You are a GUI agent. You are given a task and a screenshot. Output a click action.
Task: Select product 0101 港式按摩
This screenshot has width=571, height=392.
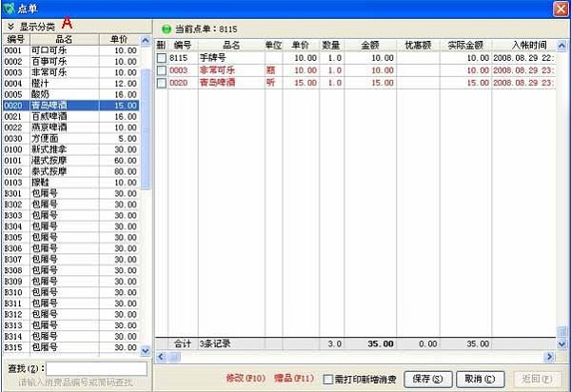click(71, 161)
